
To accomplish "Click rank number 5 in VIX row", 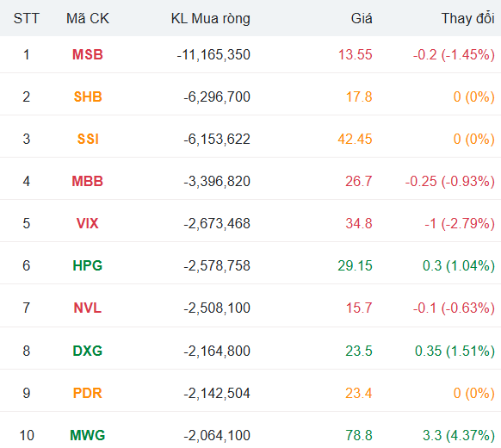I will click(x=26, y=223).
